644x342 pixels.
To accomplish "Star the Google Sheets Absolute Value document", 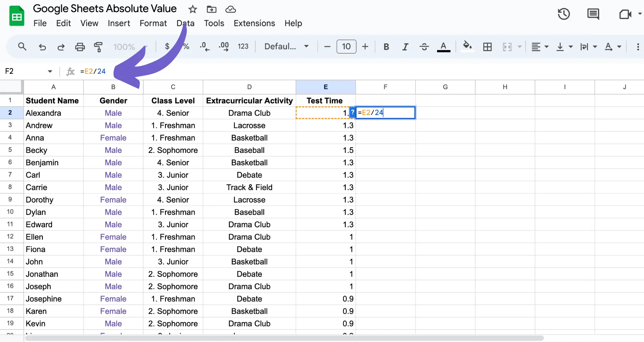I will 193,9.
